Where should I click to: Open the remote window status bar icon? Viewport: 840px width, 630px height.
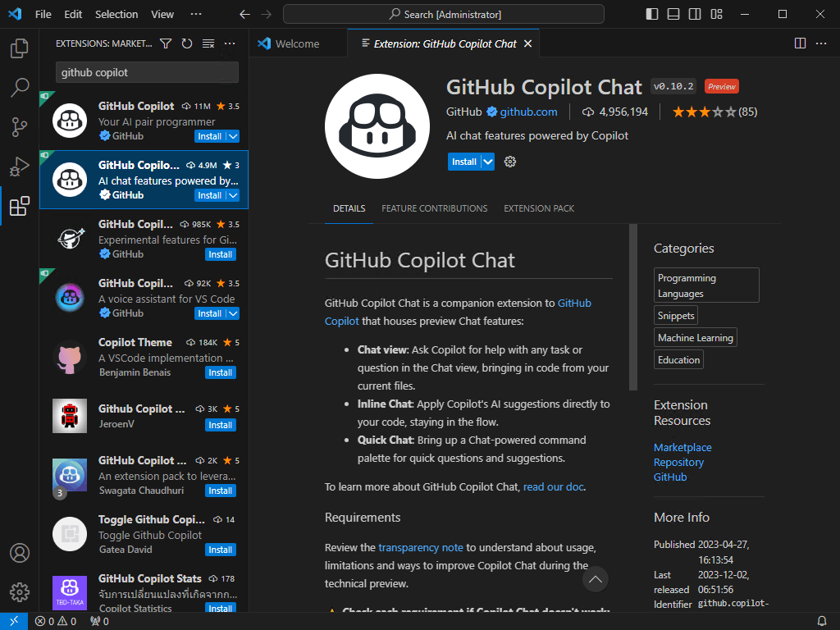[14, 621]
